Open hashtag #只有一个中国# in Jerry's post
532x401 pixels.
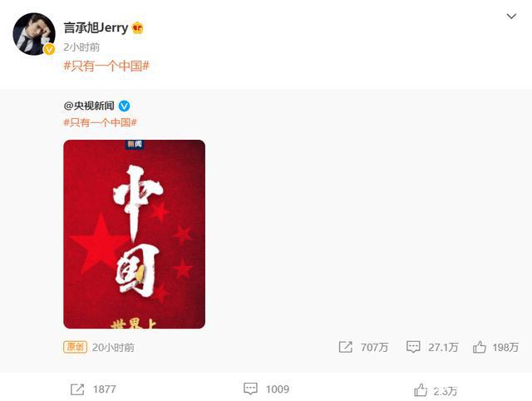(x=106, y=66)
